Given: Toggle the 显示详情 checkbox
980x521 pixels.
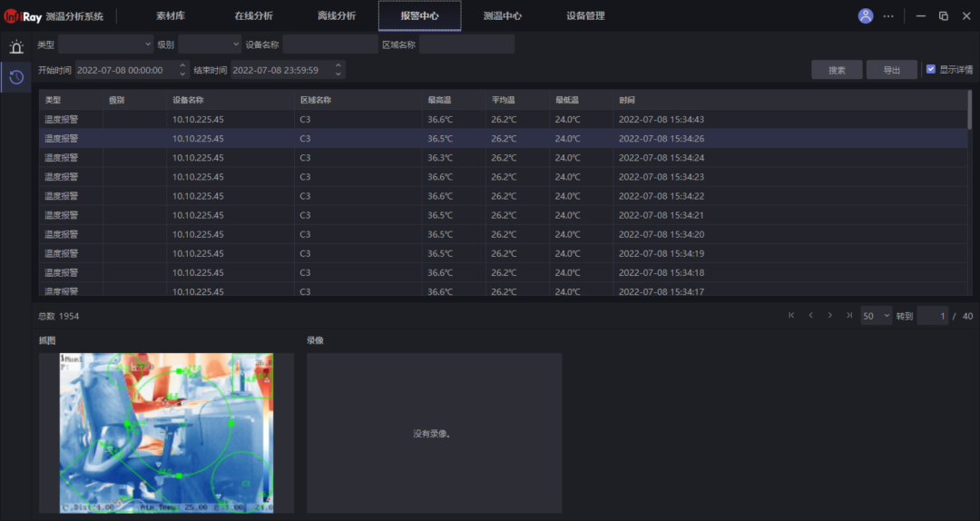Looking at the screenshot, I should click(x=930, y=69).
